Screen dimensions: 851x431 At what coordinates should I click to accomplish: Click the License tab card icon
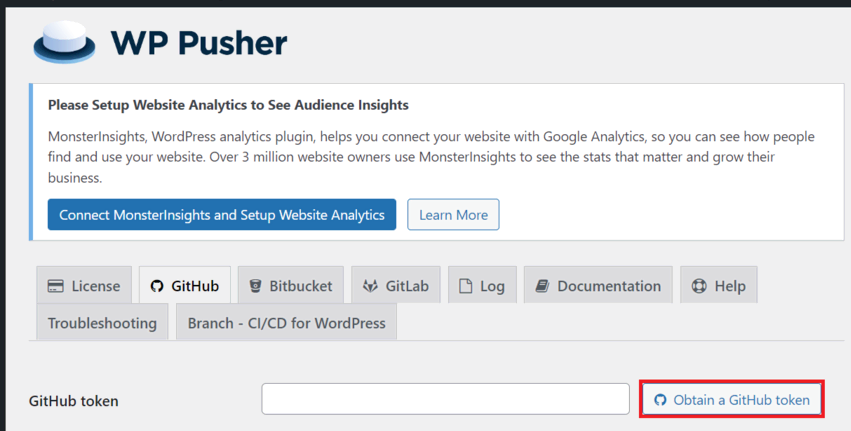tap(56, 286)
